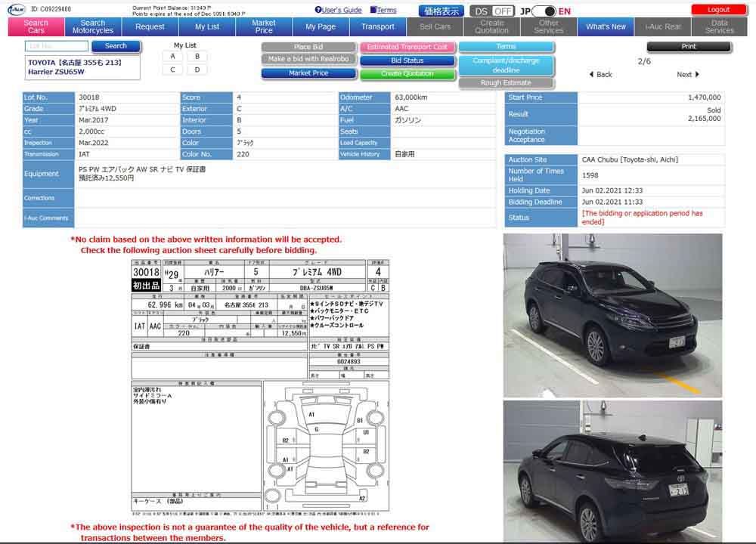756x544 pixels.
Task: Add vehicle to My List B
Action: click(x=197, y=57)
